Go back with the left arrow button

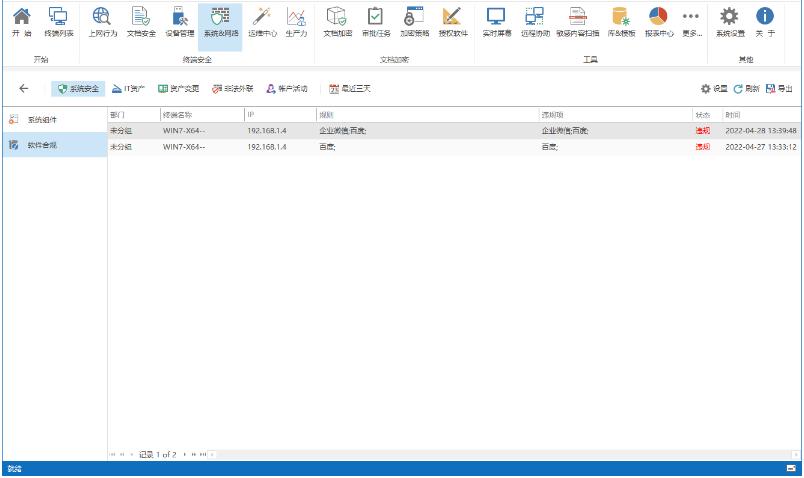pyautogui.click(x=24, y=89)
